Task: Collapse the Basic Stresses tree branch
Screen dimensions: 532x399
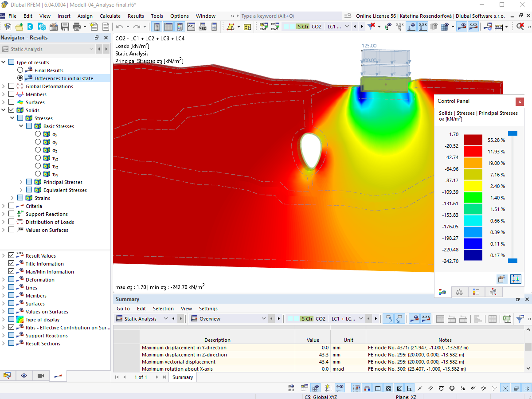Action: coord(20,126)
